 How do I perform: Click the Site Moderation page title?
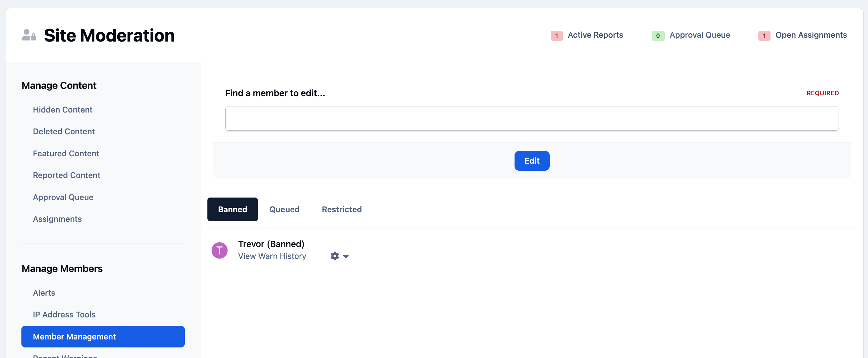[109, 35]
